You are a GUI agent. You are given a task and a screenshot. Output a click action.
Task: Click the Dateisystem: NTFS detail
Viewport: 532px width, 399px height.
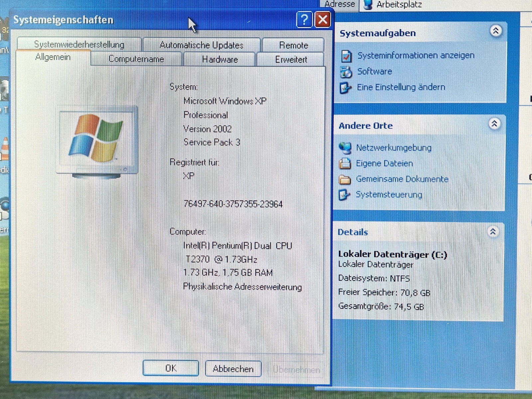[374, 278]
